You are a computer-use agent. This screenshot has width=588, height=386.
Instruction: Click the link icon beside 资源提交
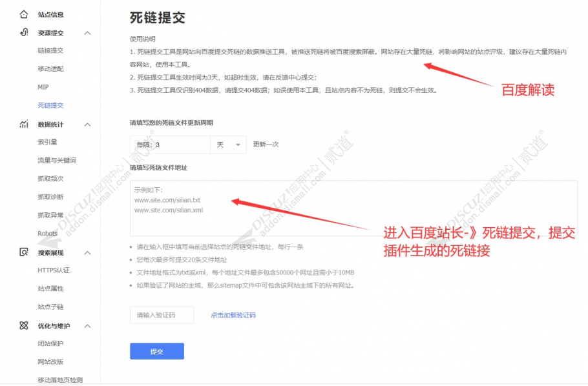click(24, 32)
